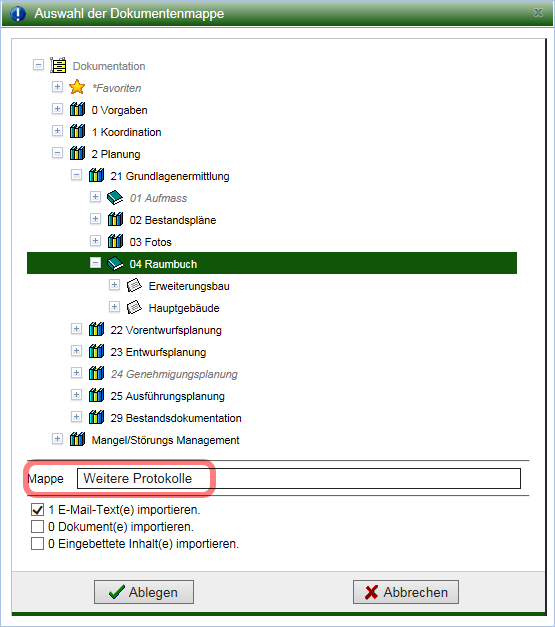Collapse the 2 Planung node
555x627 pixels.
tap(58, 153)
